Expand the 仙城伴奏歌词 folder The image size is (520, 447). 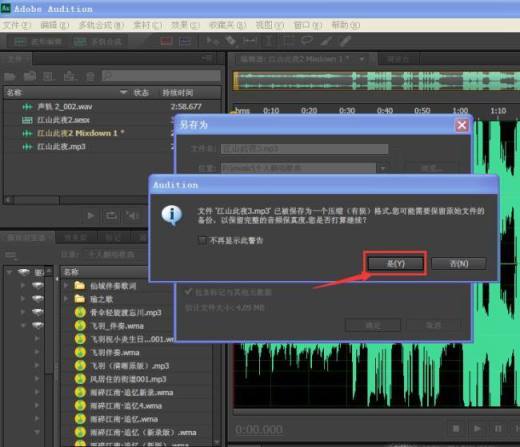(66, 286)
